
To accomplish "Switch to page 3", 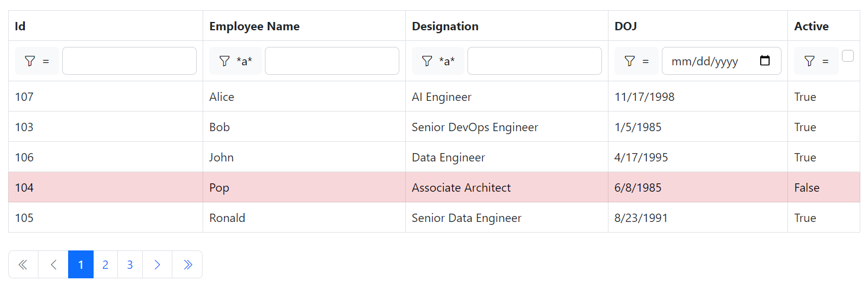I will (x=130, y=265).
